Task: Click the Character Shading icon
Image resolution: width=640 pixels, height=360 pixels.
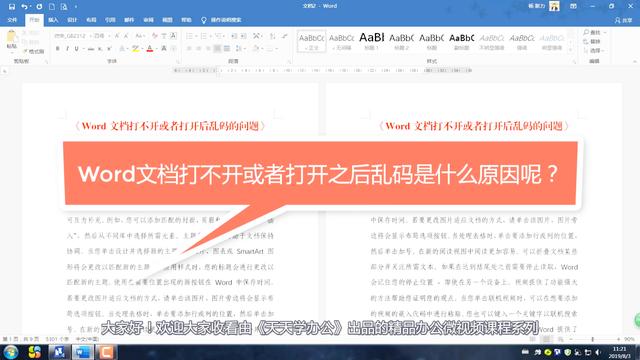Action: click(x=164, y=49)
